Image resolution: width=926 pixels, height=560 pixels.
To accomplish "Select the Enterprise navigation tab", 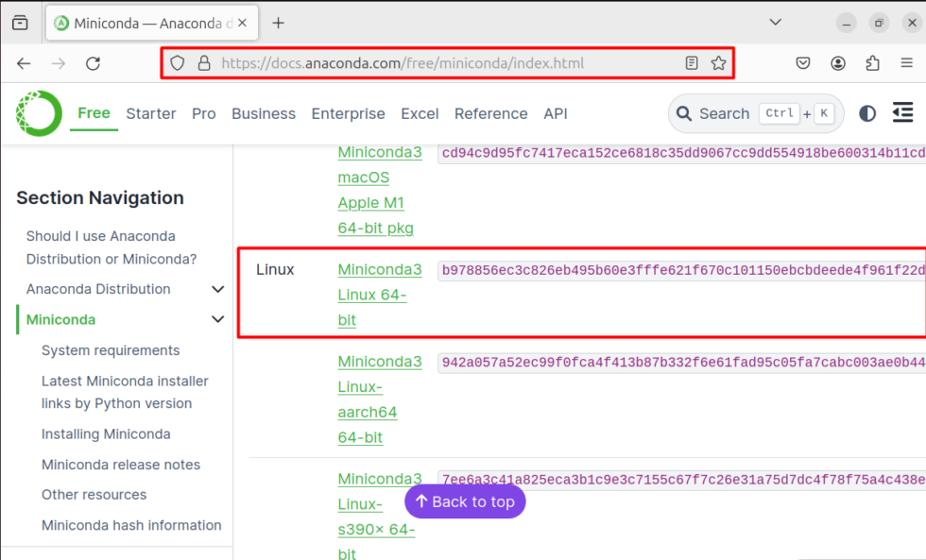I will point(349,113).
